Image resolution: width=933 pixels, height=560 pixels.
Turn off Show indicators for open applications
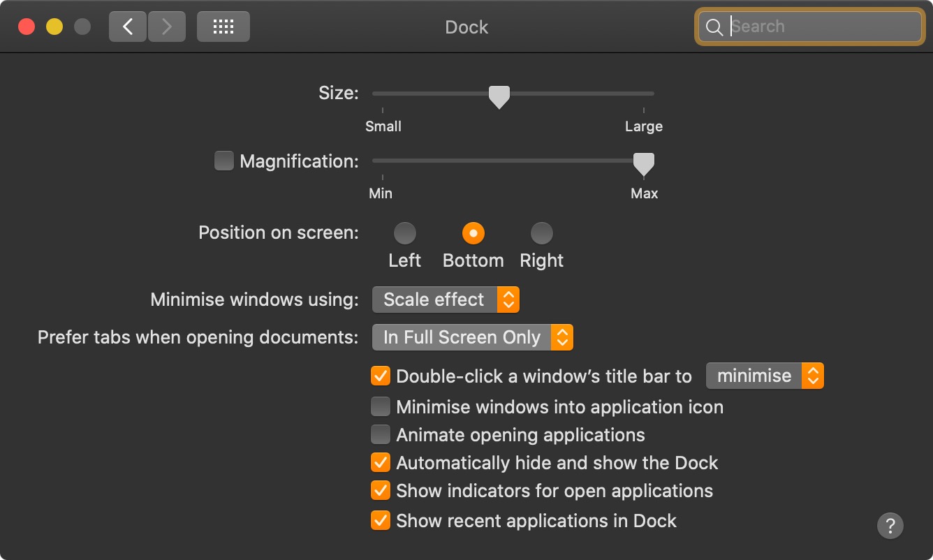point(380,490)
